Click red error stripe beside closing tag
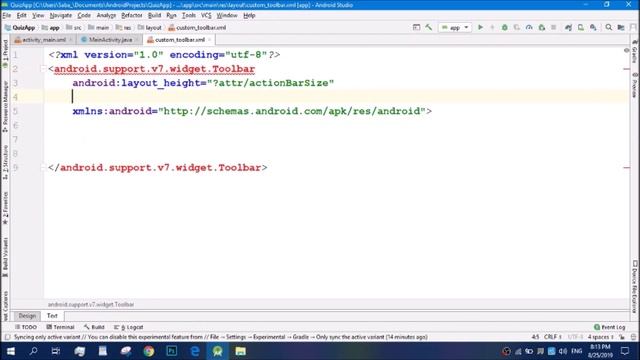This screenshot has width=640, height=360. [x=627, y=168]
